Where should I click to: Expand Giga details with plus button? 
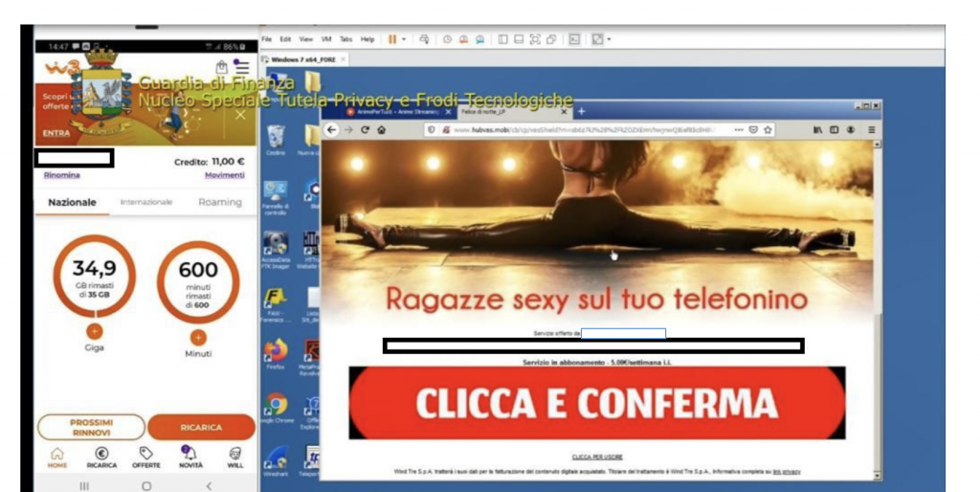coord(94,331)
